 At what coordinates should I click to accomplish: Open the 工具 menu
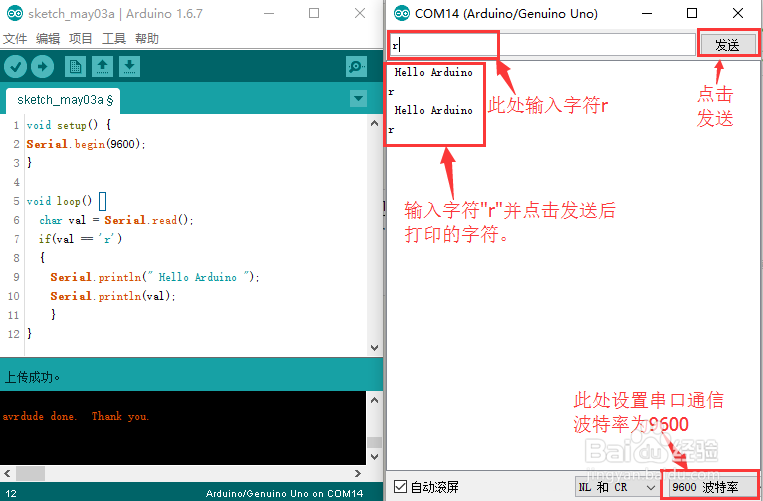click(x=114, y=38)
